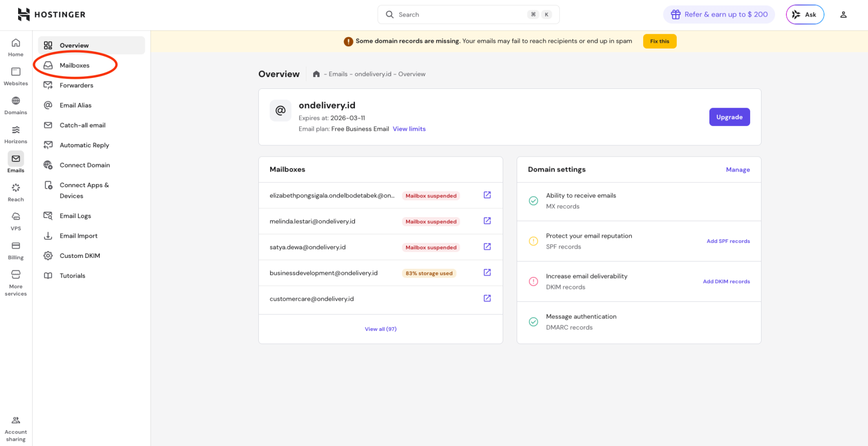This screenshot has height=446, width=868.
Task: Open Billing from the left rail
Action: point(16,246)
